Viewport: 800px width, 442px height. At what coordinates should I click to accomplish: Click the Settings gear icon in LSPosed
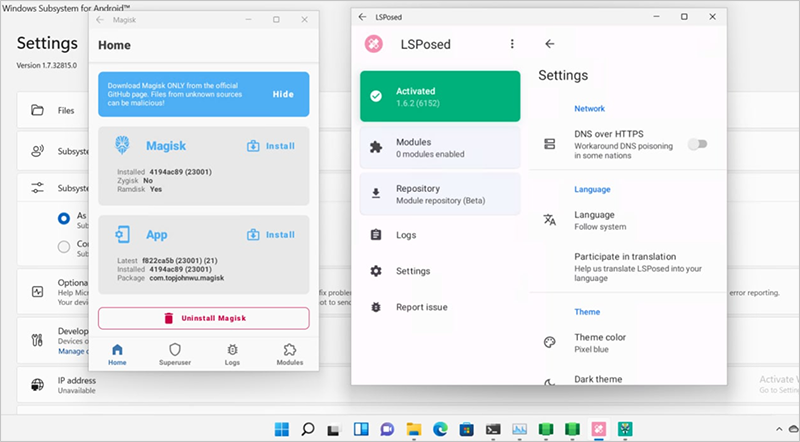coord(376,271)
